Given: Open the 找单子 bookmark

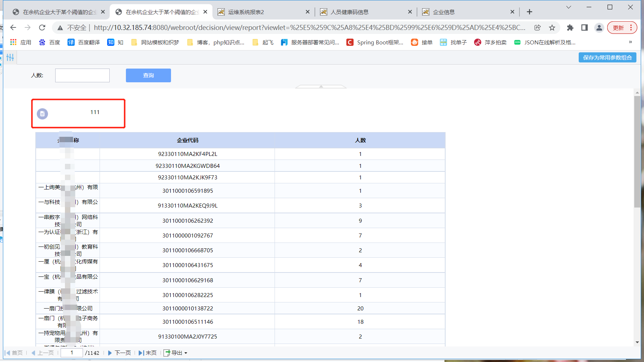Looking at the screenshot, I should (x=454, y=42).
